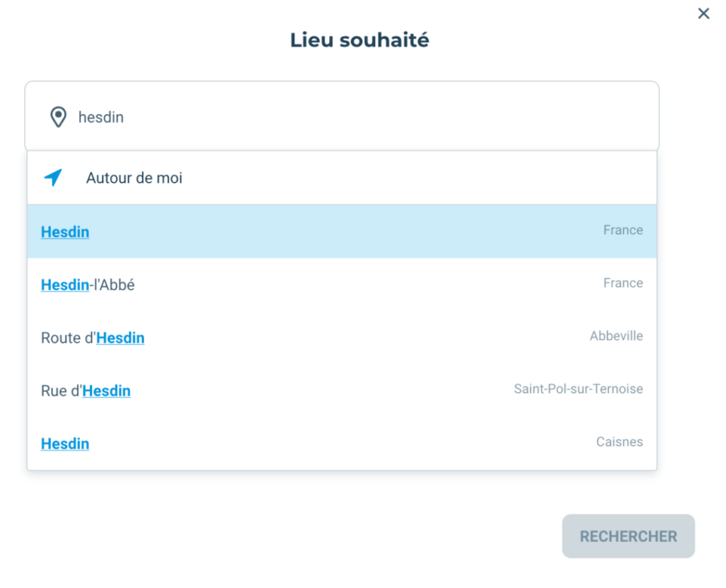Pick the "Route d'Hesdin" suggestion
Screen dimensions: 726x588
(x=93, y=338)
